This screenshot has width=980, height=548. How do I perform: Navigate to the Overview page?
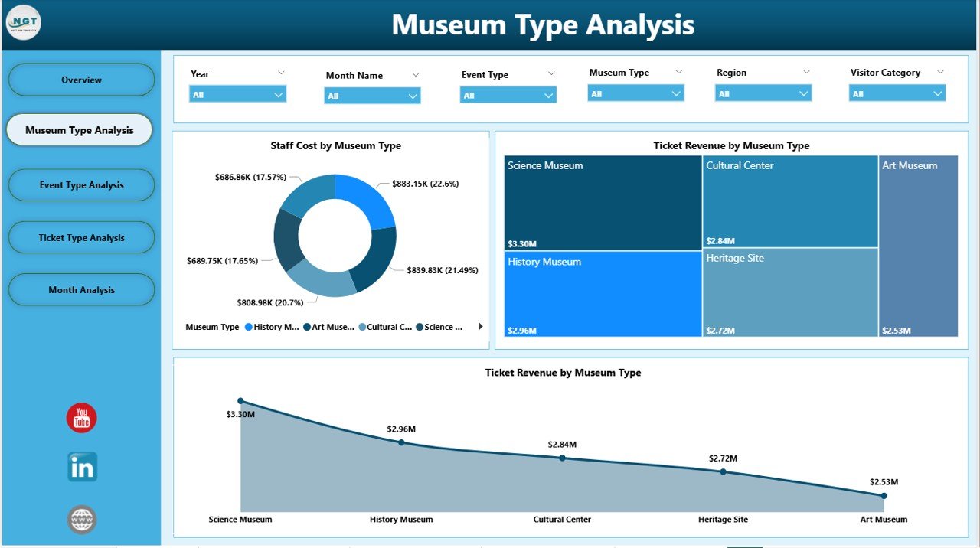(x=81, y=80)
